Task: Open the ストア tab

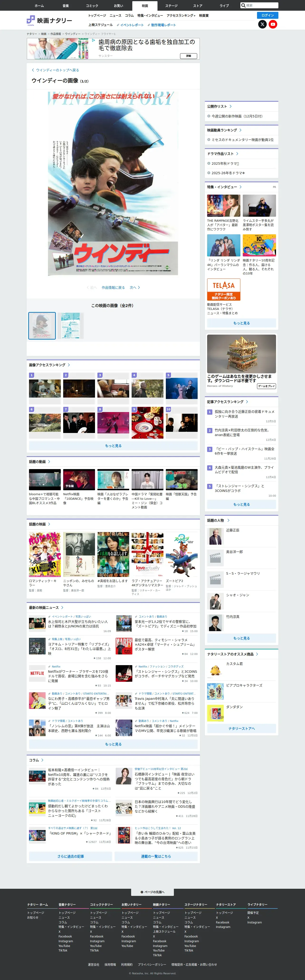Action: coord(198,6)
